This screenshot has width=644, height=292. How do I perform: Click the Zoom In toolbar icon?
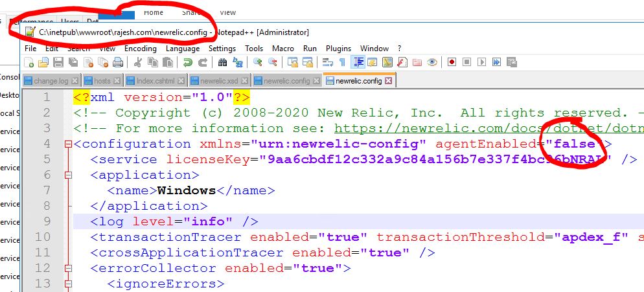tap(258, 63)
